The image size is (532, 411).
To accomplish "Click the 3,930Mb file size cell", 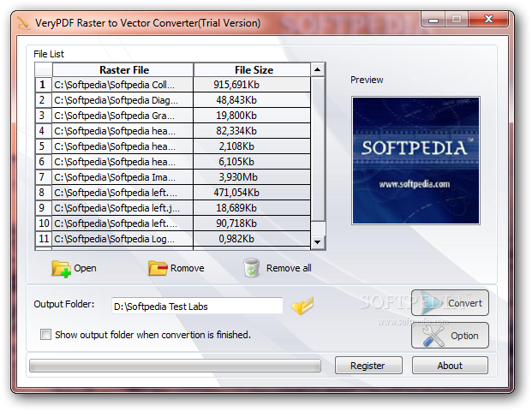I will coord(252,177).
